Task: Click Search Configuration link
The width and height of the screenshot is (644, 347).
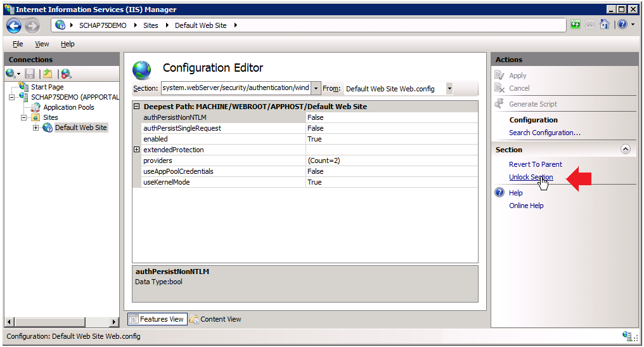Action: [x=544, y=133]
